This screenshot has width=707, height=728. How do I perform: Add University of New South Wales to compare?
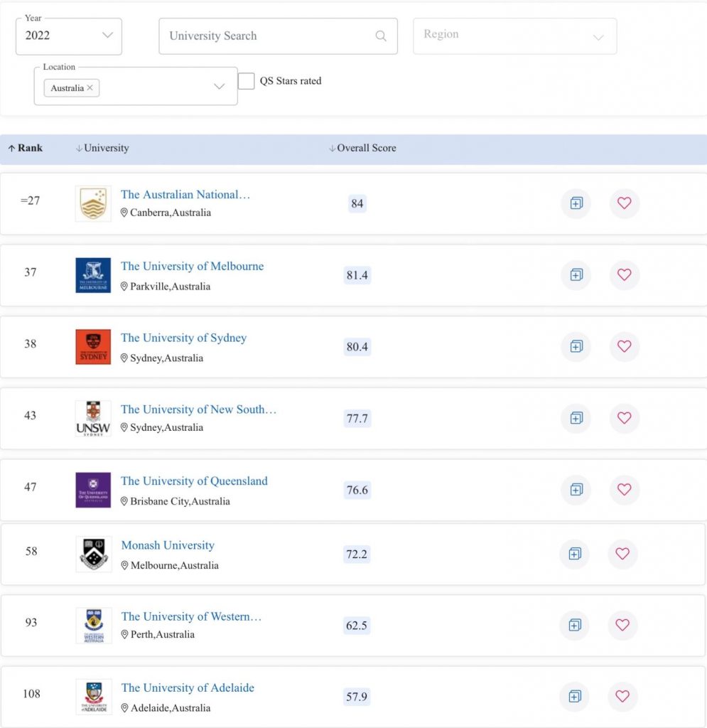coord(576,418)
